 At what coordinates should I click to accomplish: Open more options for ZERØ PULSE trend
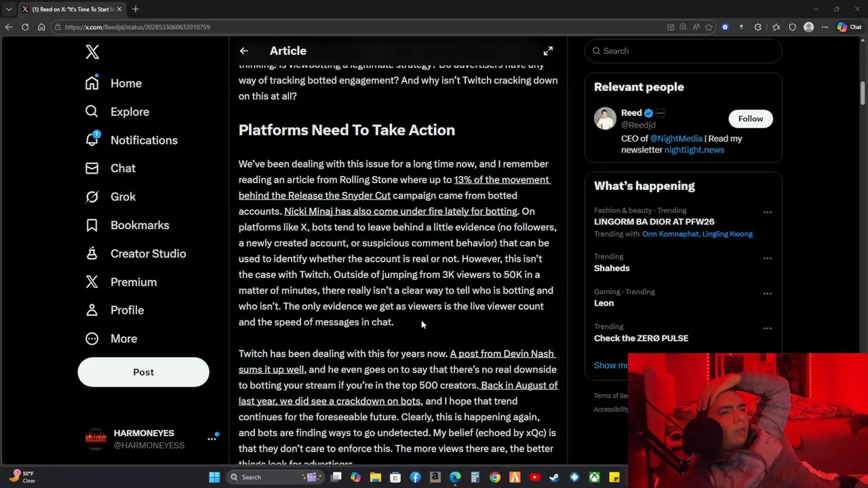point(767,328)
